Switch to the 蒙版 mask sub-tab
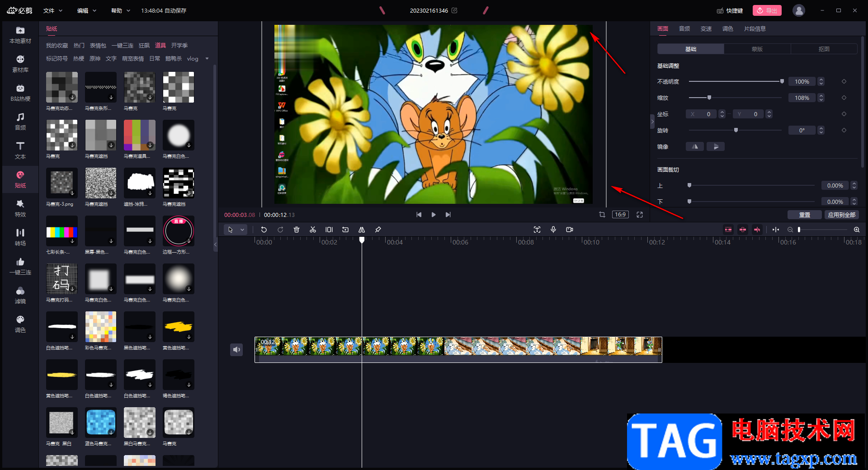This screenshot has width=868, height=470. pyautogui.click(x=757, y=49)
